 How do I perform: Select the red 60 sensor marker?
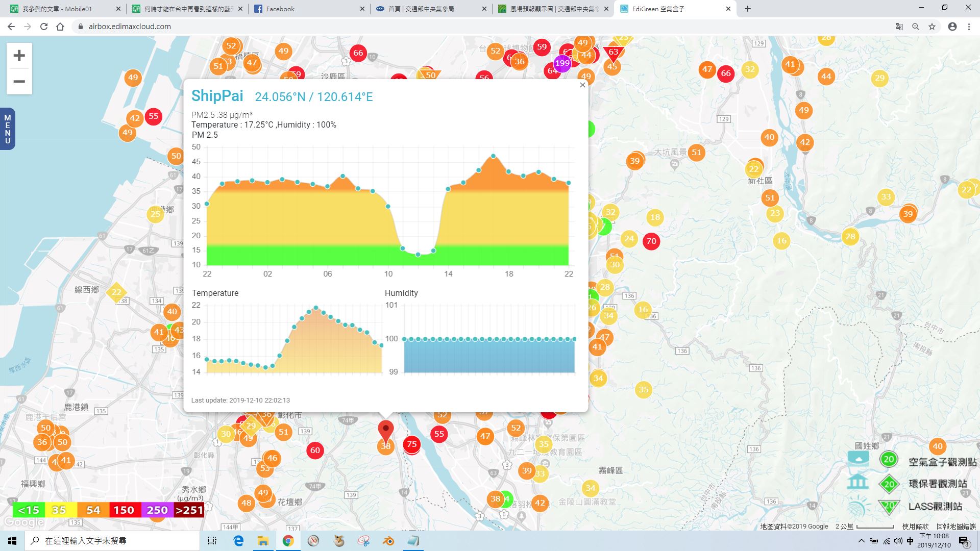pos(315,450)
